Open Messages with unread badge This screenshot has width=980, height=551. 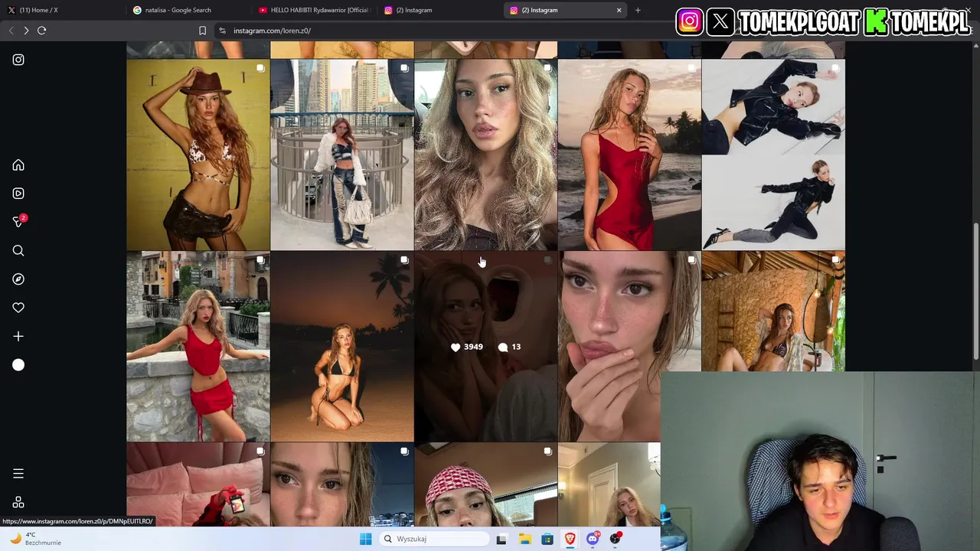(x=19, y=221)
